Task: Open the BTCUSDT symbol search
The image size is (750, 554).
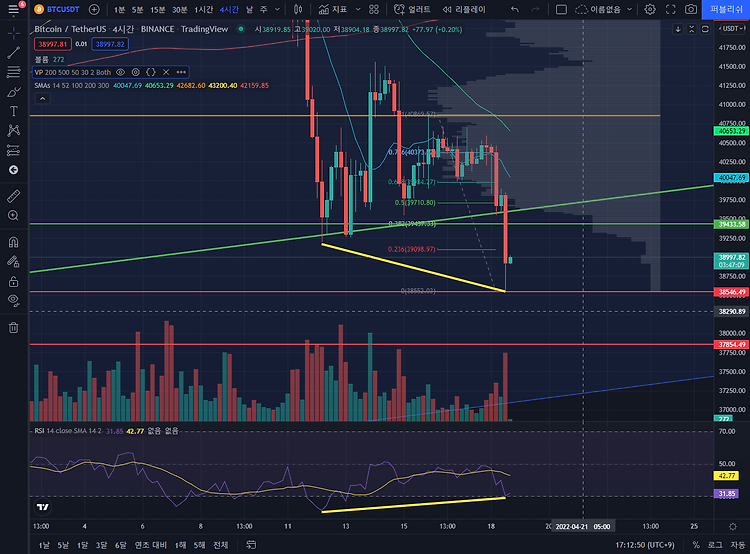Action: (x=57, y=9)
